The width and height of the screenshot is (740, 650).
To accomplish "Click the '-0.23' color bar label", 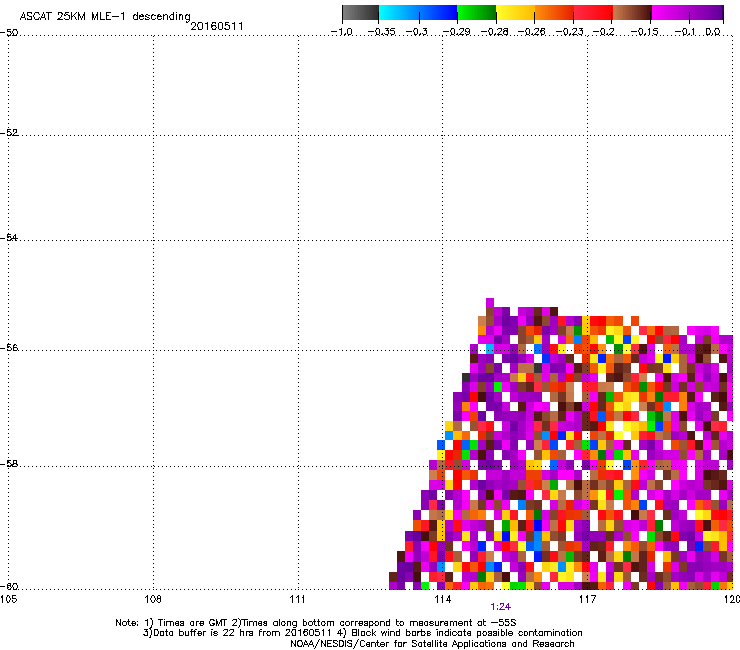I will pyautogui.click(x=570, y=32).
